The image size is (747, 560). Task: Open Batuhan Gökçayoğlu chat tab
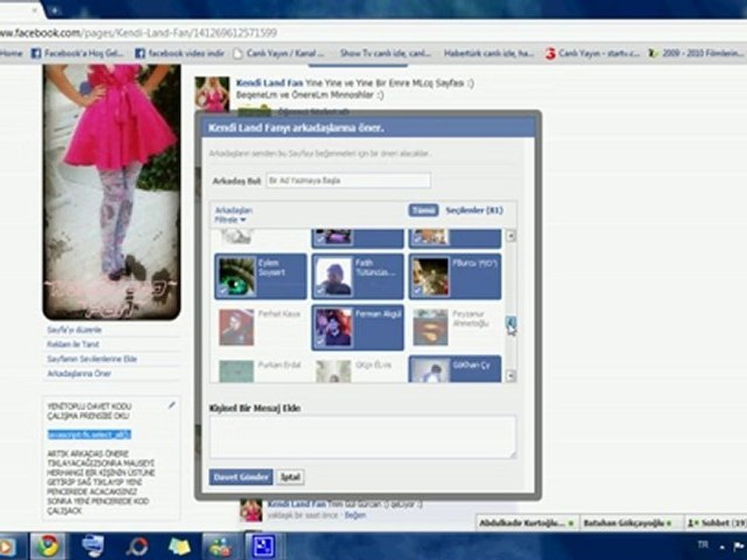click(630, 523)
